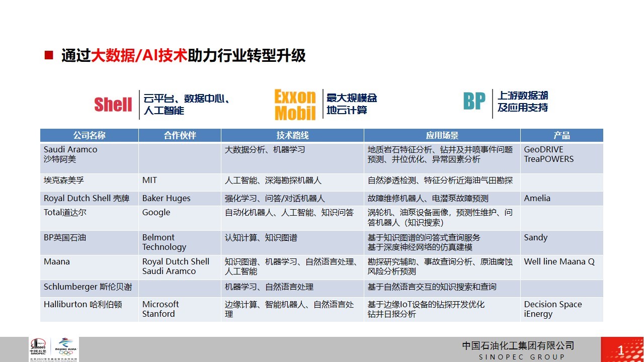Click the Royal Dutch Shell 壳牌 cell
Screen dimensions: 644x362
tap(89, 199)
